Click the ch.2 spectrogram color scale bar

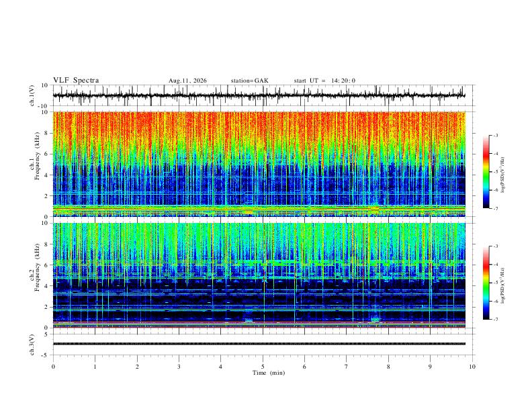tap(486, 283)
